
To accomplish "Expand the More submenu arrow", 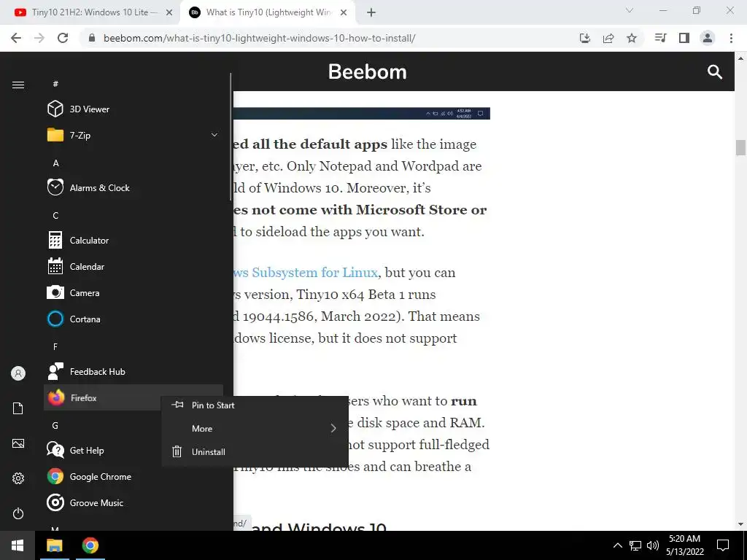I will point(333,429).
